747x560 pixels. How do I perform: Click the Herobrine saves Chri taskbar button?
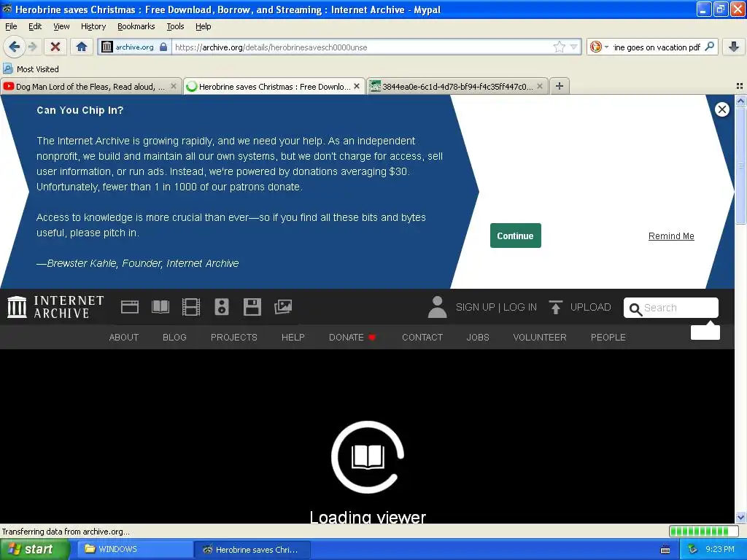coord(252,549)
